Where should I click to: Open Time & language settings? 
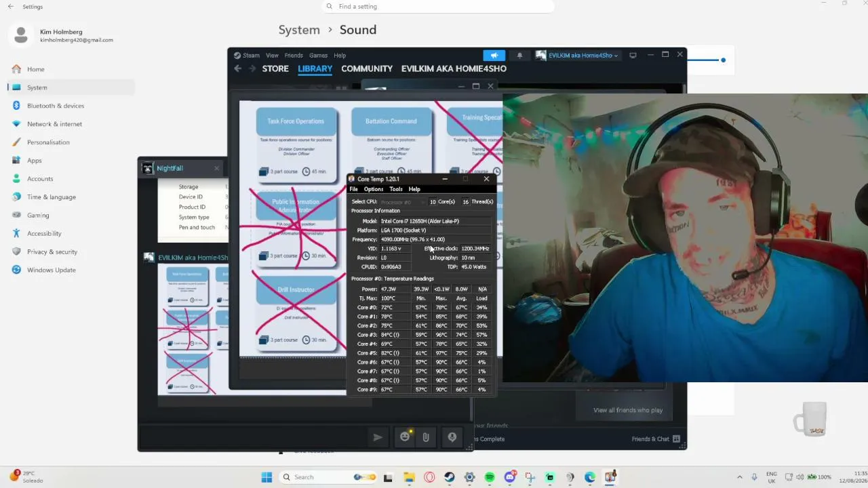(x=52, y=197)
